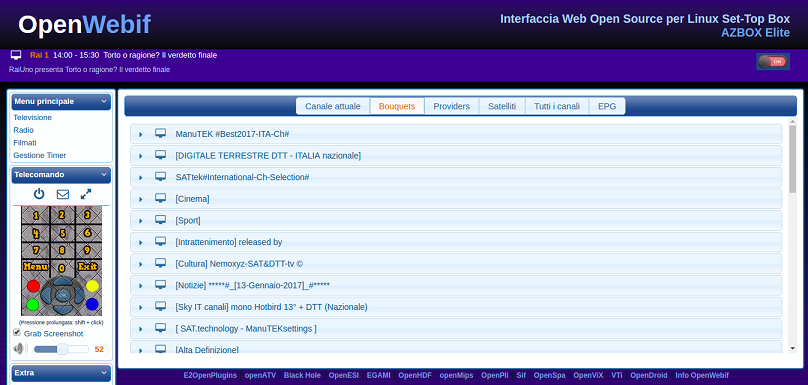Open Televisione in main menu
808x385 pixels.
(x=32, y=118)
